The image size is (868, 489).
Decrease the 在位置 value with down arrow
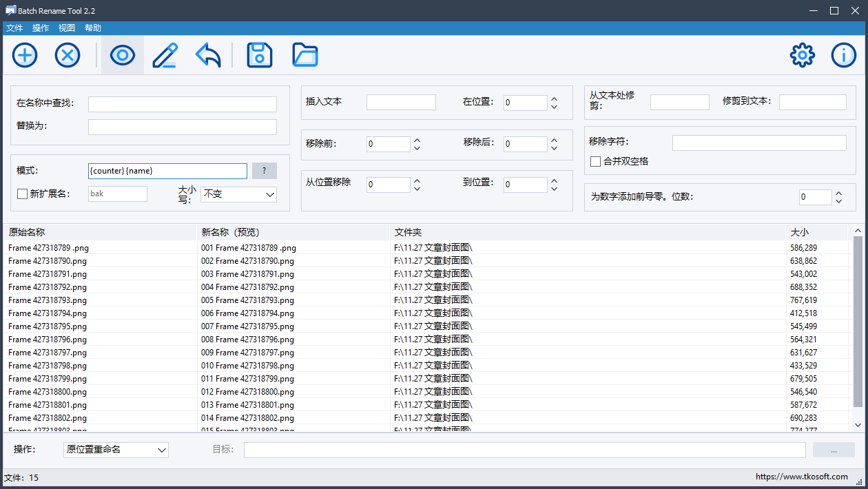click(554, 107)
